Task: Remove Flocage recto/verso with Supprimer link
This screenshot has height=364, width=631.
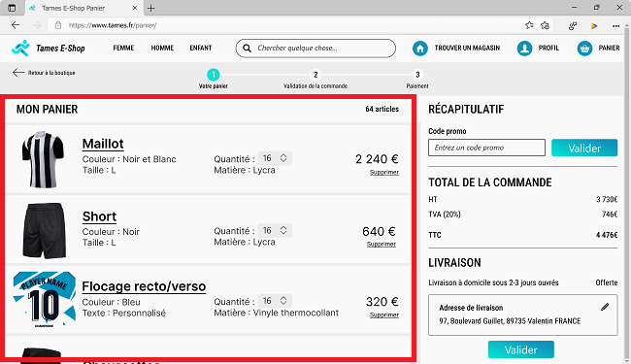Action: click(x=384, y=314)
